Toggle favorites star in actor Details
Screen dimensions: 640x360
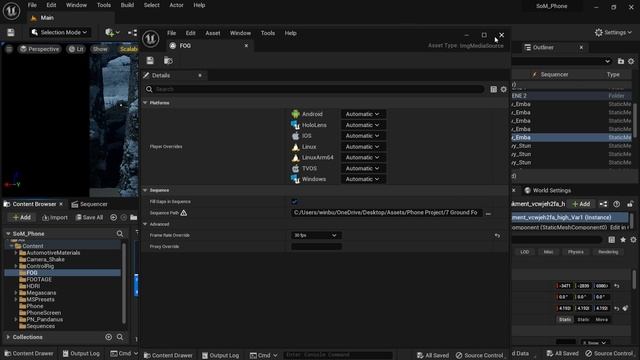point(623,240)
